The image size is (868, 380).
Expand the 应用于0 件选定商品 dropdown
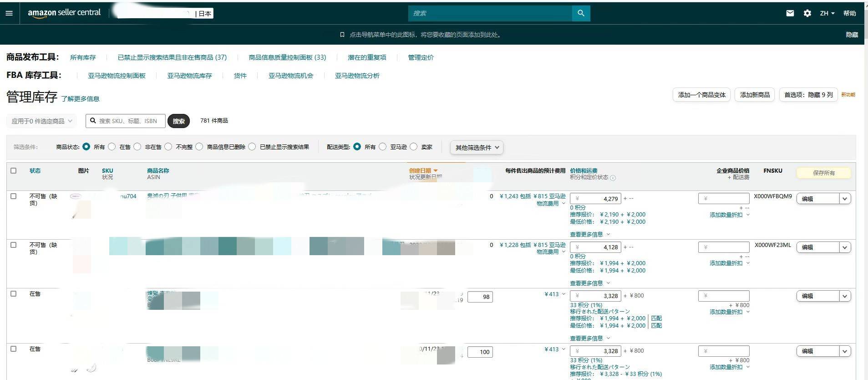point(41,121)
